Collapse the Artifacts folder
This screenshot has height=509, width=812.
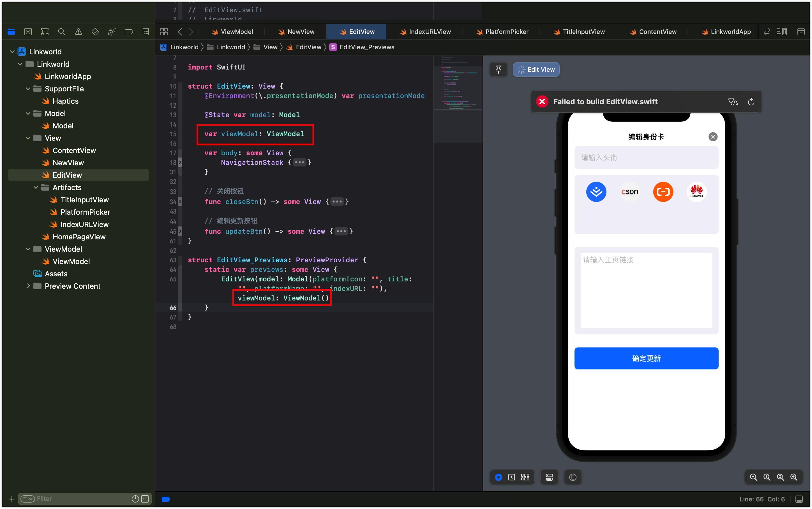click(x=36, y=188)
